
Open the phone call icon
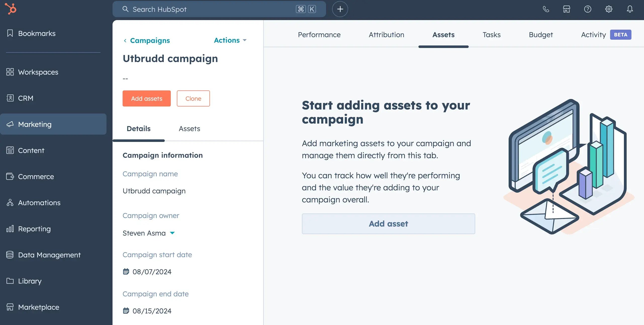tap(546, 9)
